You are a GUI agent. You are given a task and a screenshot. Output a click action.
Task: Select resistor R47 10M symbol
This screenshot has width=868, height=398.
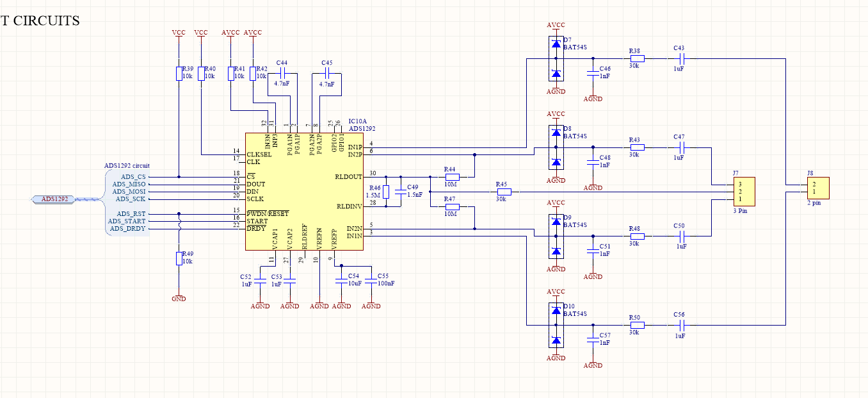[x=452, y=206]
